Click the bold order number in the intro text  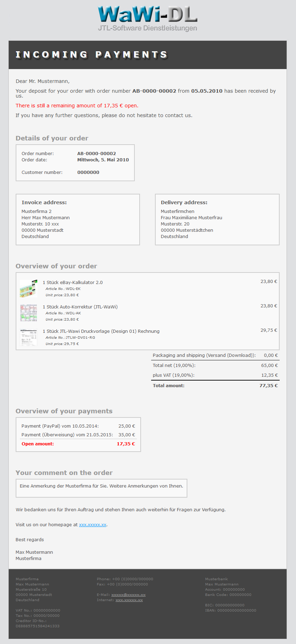pos(154,91)
